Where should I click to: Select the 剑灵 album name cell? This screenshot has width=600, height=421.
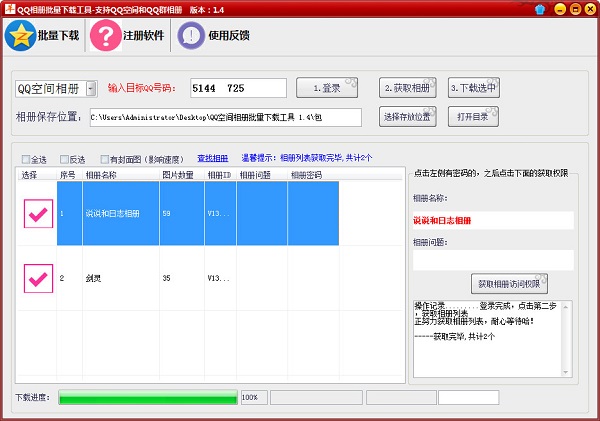pos(121,278)
